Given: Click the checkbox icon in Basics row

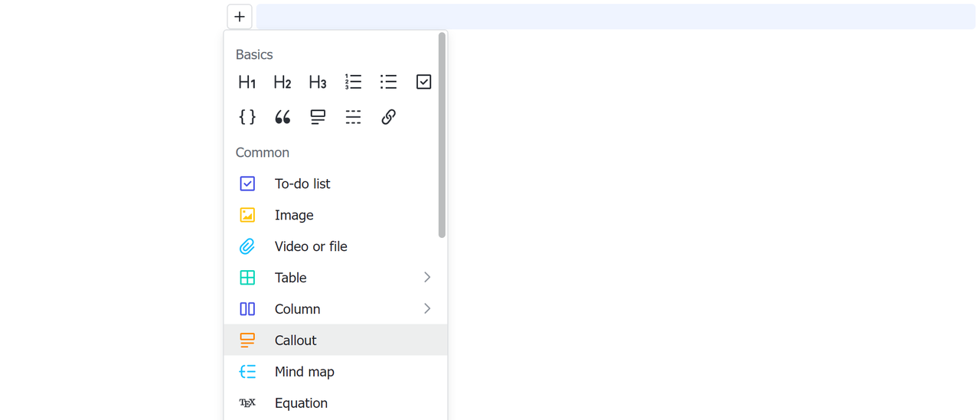Looking at the screenshot, I should coord(423,82).
